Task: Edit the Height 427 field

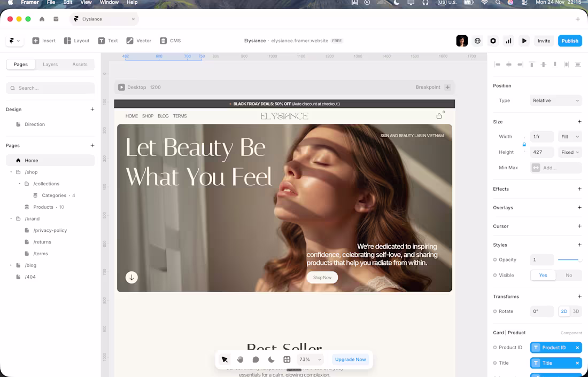Action: (542, 152)
